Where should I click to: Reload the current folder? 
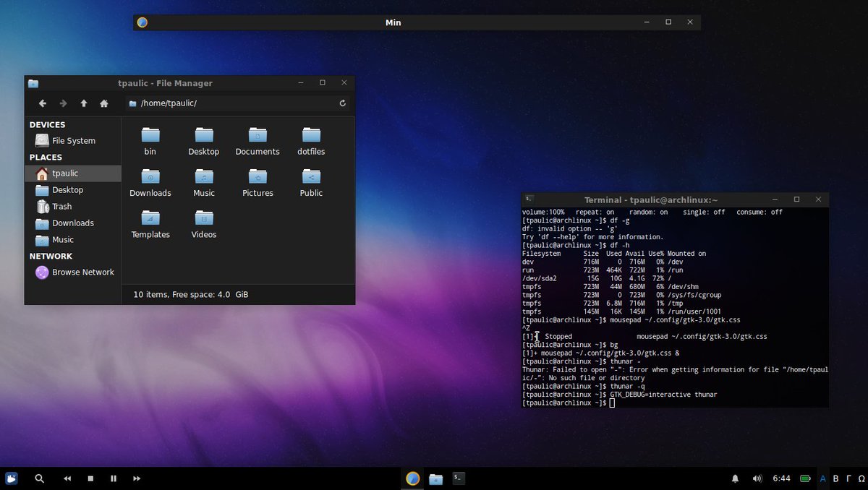pos(343,103)
